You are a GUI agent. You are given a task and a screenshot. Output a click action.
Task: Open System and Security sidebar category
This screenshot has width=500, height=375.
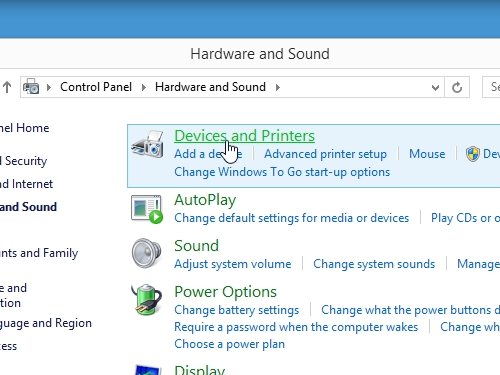coord(23,161)
